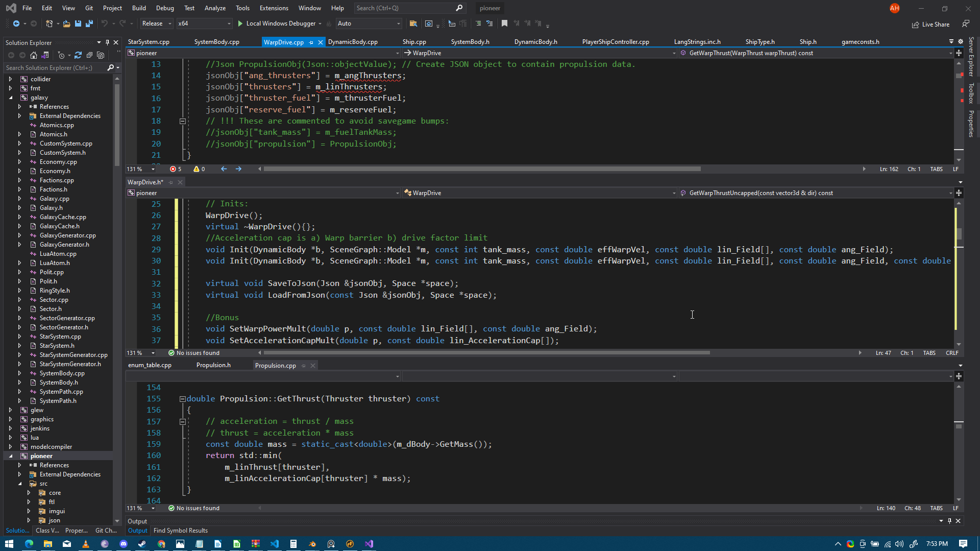
Task: Click the Solution Explorer Home icon
Action: (34, 55)
